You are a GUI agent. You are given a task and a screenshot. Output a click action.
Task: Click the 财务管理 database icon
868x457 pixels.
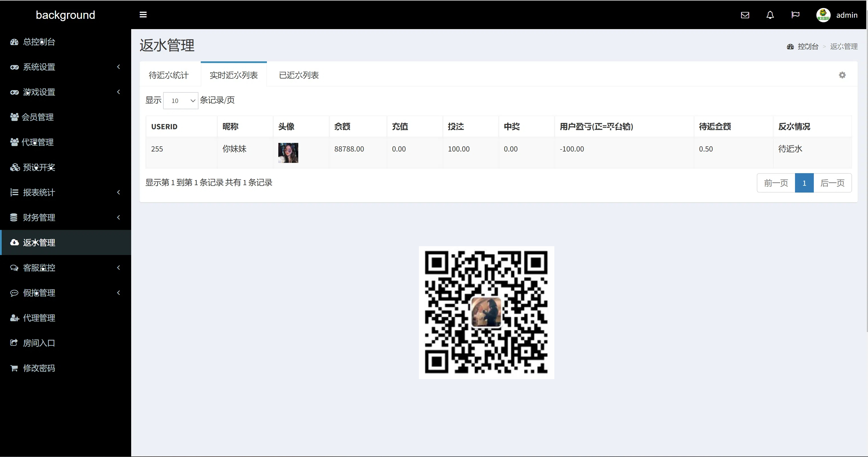tap(14, 217)
